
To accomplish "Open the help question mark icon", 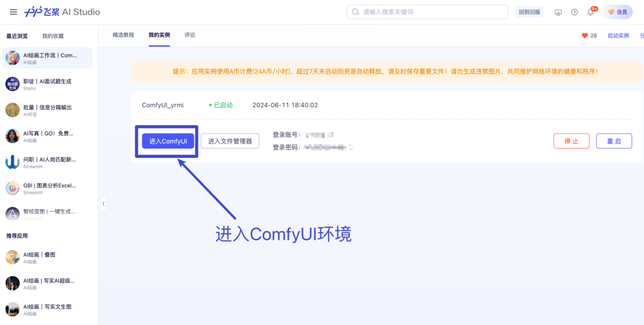I will point(574,13).
